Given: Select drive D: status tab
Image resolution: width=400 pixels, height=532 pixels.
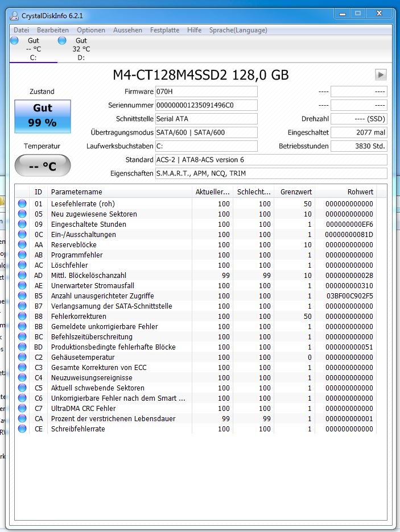Looking at the screenshot, I should (x=81, y=49).
